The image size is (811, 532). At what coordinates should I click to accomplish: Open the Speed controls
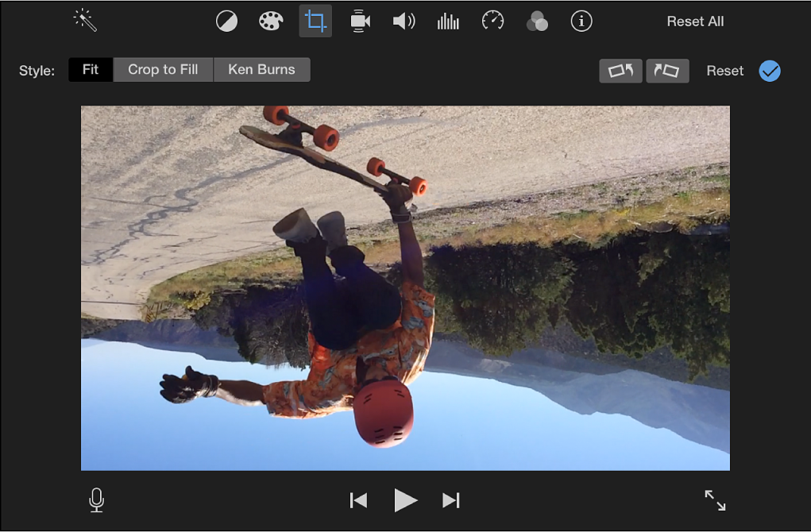click(492, 21)
